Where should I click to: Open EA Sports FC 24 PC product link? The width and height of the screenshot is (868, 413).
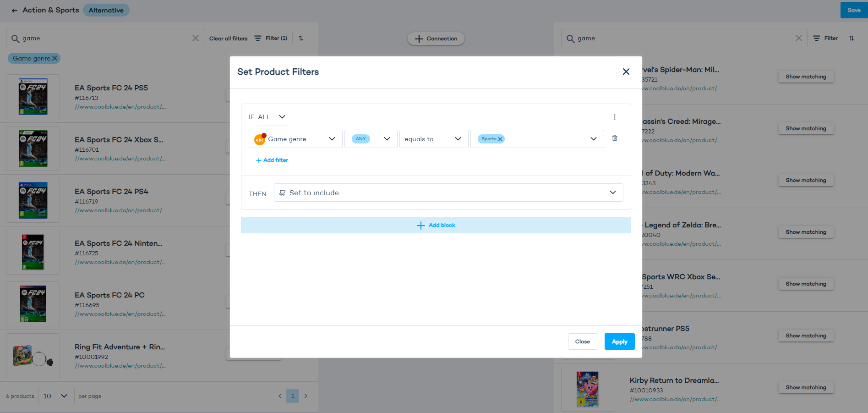pyautogui.click(x=120, y=314)
